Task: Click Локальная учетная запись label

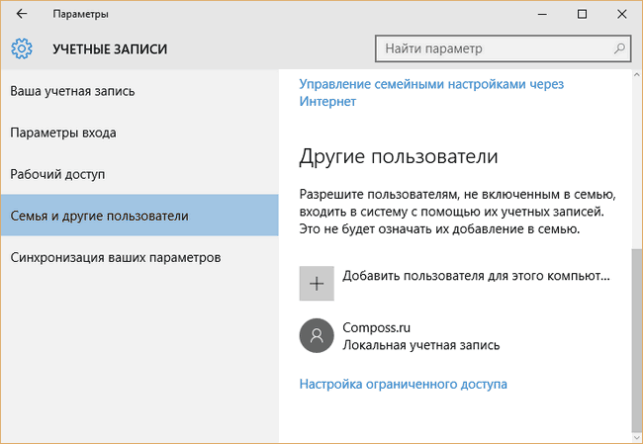Action: (x=421, y=345)
